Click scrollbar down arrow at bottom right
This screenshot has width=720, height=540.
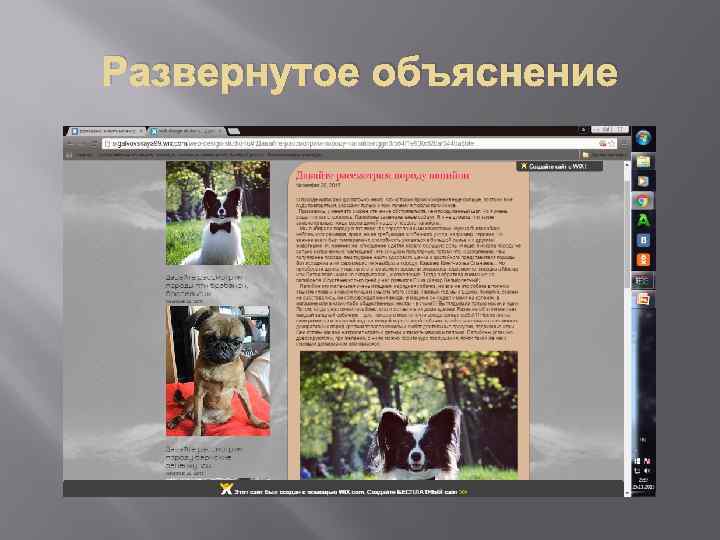click(x=627, y=493)
